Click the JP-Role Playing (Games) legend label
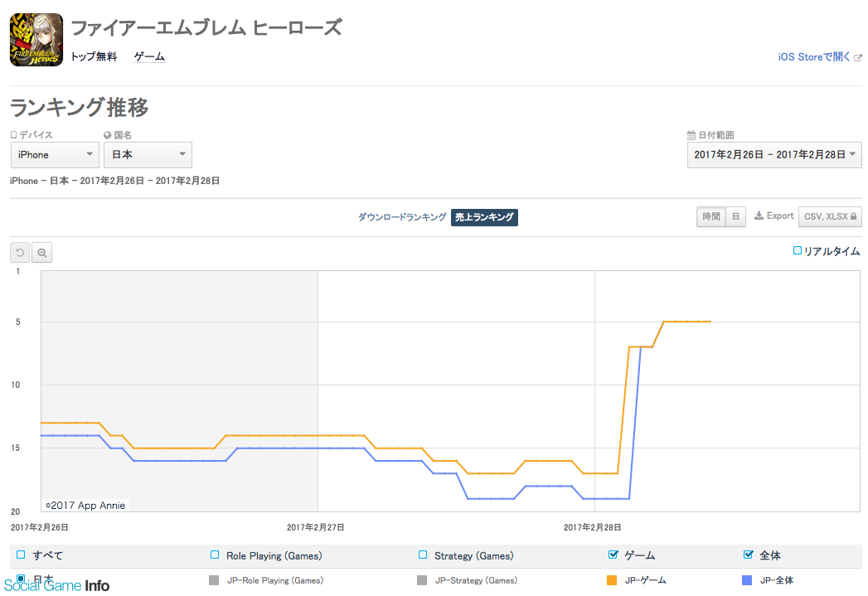868x596 pixels. point(275,580)
